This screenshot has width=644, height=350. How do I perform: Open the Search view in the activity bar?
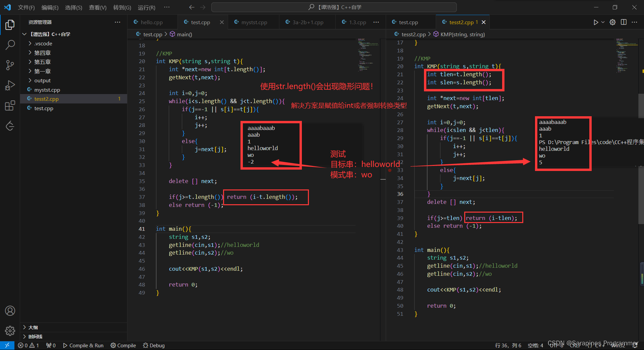10,45
